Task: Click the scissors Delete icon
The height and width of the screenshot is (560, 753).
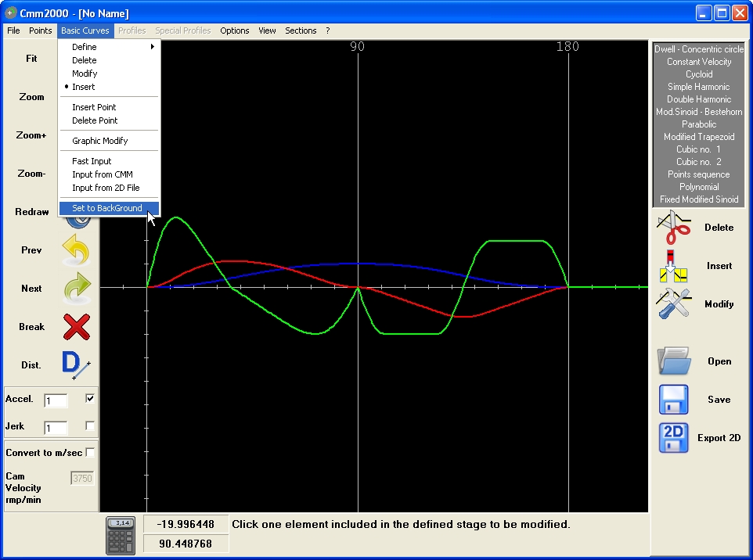Action: 674,228
